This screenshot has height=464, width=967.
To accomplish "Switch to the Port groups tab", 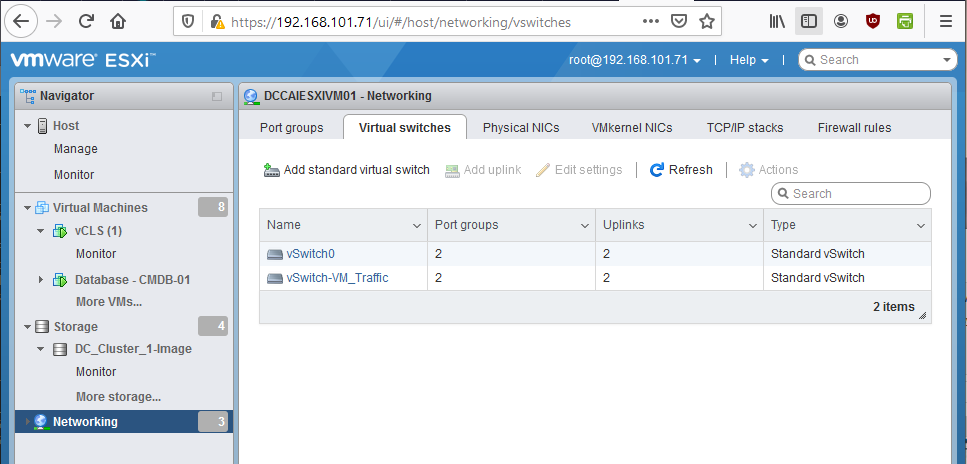I will tap(292, 128).
